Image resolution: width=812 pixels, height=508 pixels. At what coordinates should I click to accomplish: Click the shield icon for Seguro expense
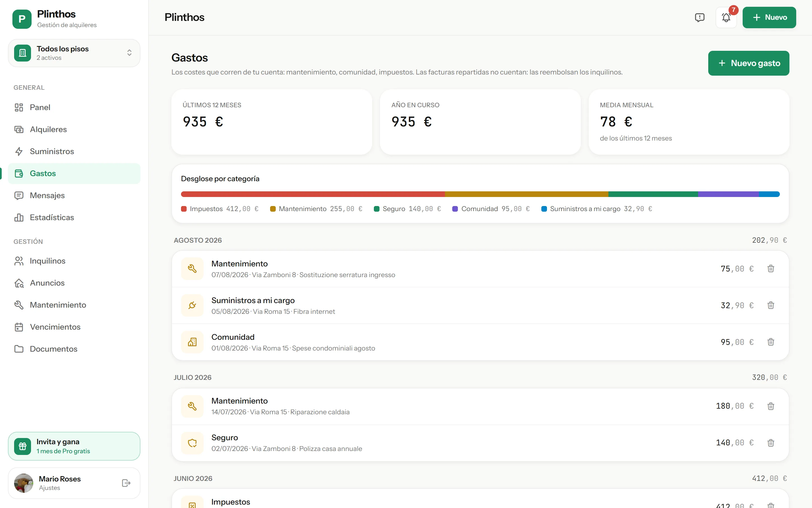(192, 443)
